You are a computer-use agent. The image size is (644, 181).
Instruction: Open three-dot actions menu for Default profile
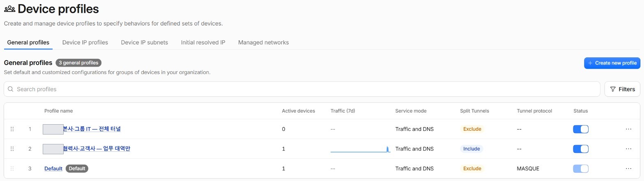(628, 169)
